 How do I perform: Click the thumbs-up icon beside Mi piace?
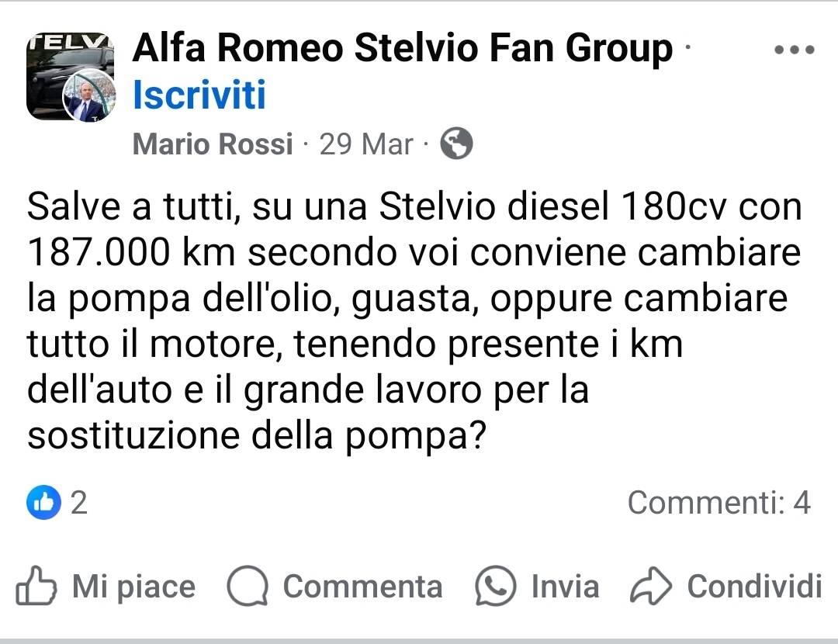pyautogui.click(x=36, y=587)
